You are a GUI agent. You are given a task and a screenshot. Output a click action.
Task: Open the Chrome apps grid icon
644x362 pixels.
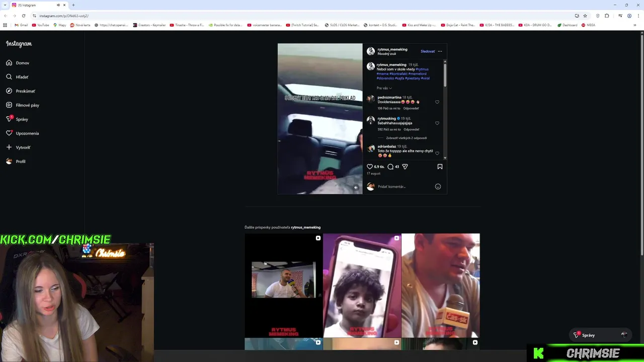[5, 25]
